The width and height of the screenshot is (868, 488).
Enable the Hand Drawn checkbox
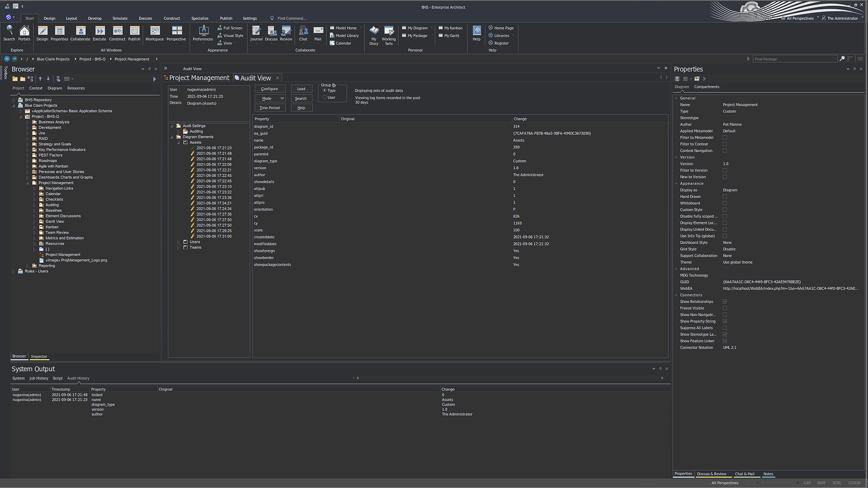(725, 197)
